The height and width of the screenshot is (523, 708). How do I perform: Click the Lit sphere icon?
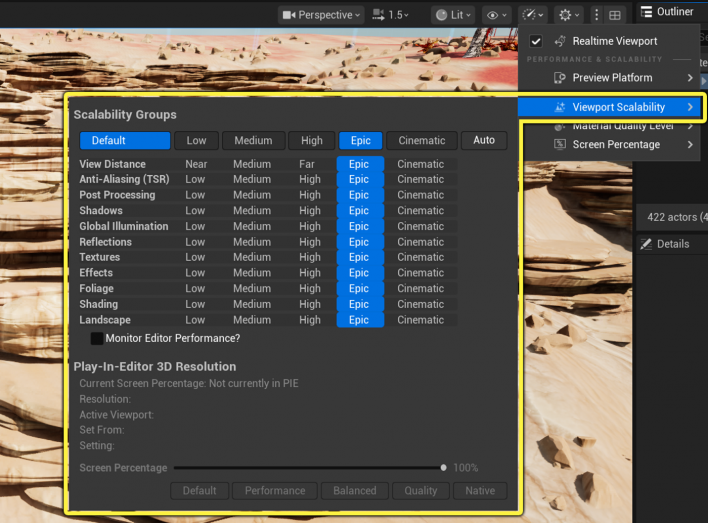[441, 15]
